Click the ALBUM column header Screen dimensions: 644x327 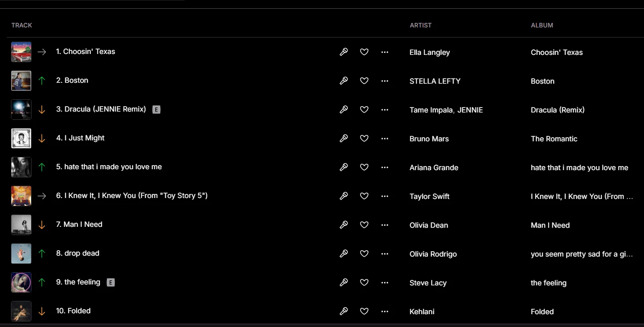pos(542,25)
